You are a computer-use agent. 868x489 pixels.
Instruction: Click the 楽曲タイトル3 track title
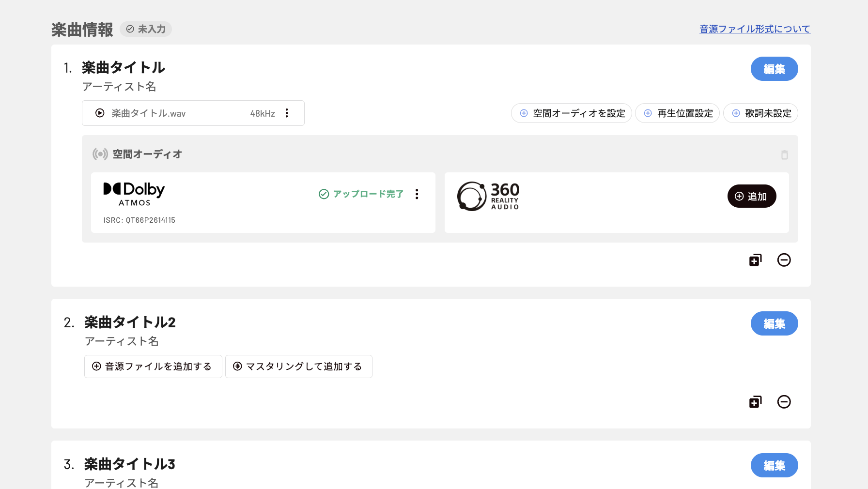tap(130, 464)
